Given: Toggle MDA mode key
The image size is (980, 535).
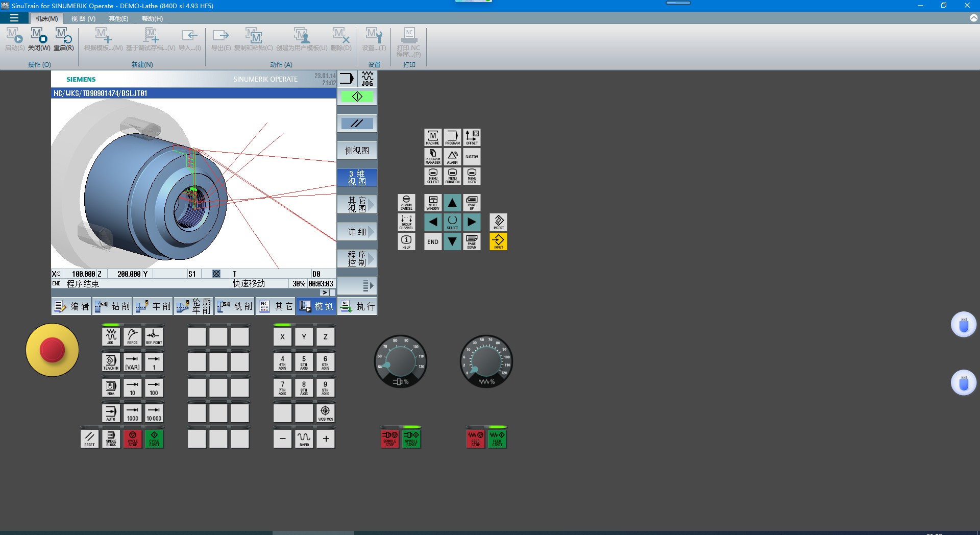Looking at the screenshot, I should pos(111,388).
